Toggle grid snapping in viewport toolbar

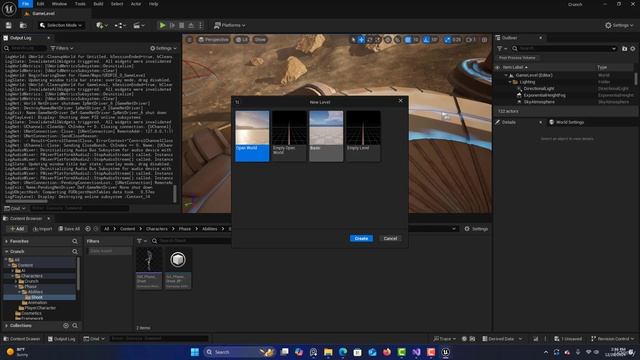(x=407, y=40)
